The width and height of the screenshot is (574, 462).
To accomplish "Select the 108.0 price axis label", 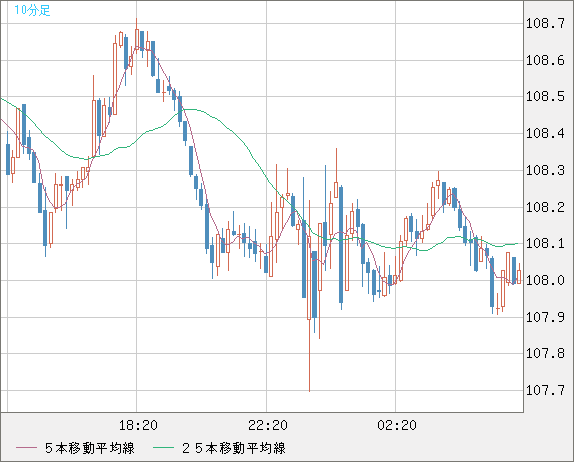I will 545,280.
